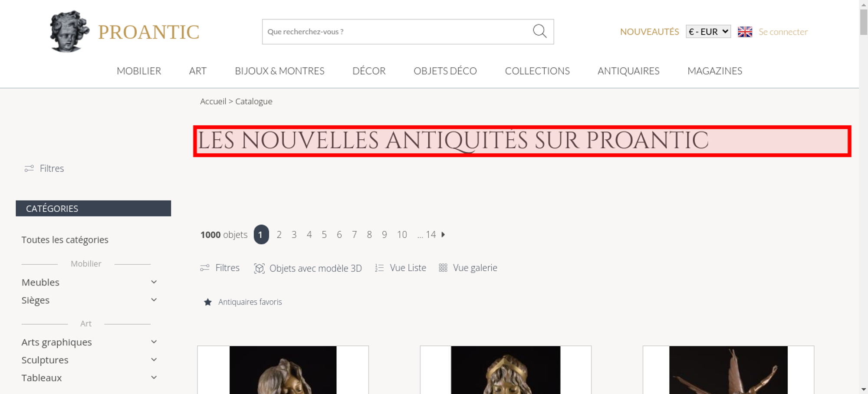This screenshot has height=394, width=868.
Task: Go to page 5 of results
Action: pos(324,234)
